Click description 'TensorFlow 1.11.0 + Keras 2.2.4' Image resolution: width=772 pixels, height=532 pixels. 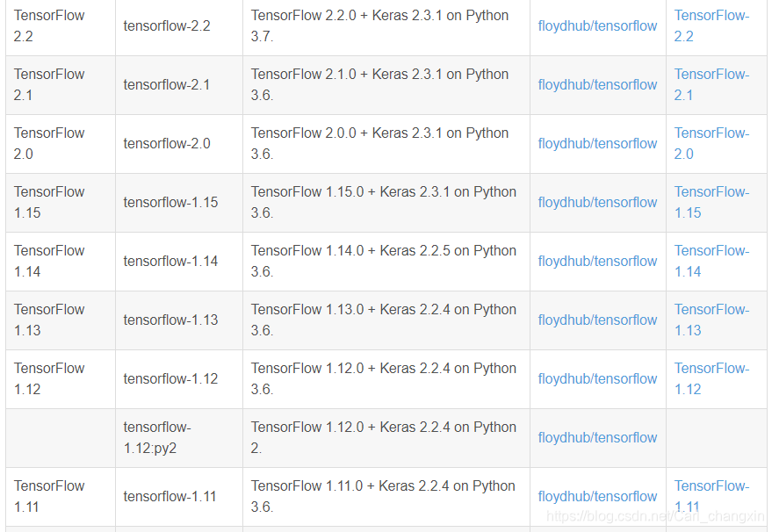coord(383,497)
